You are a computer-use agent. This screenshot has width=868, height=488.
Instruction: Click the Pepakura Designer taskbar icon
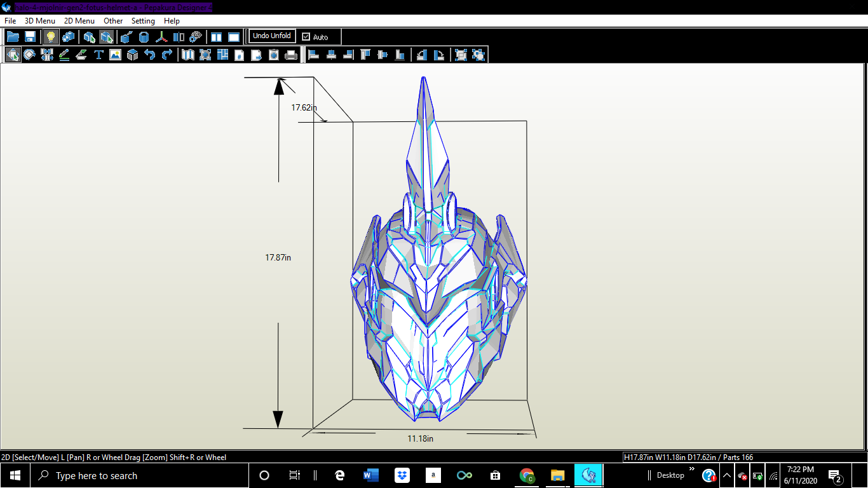pyautogui.click(x=588, y=475)
